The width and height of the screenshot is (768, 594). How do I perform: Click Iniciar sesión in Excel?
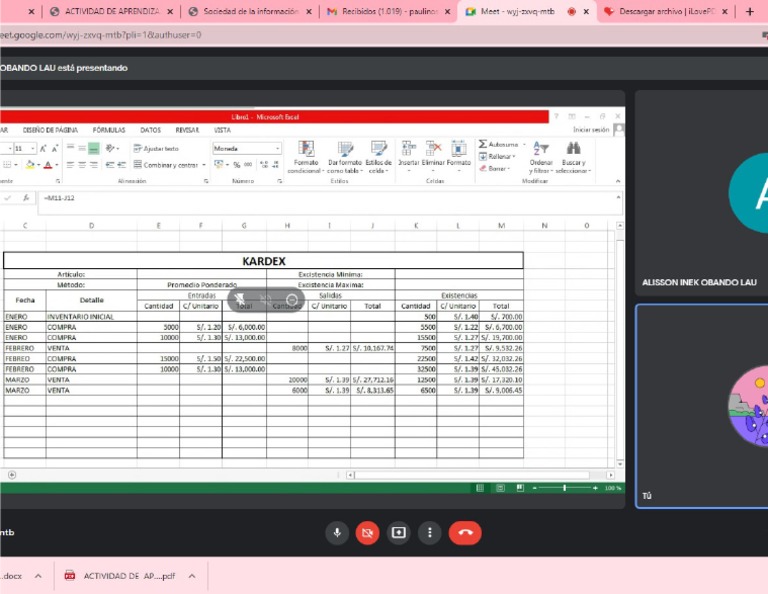click(591, 130)
